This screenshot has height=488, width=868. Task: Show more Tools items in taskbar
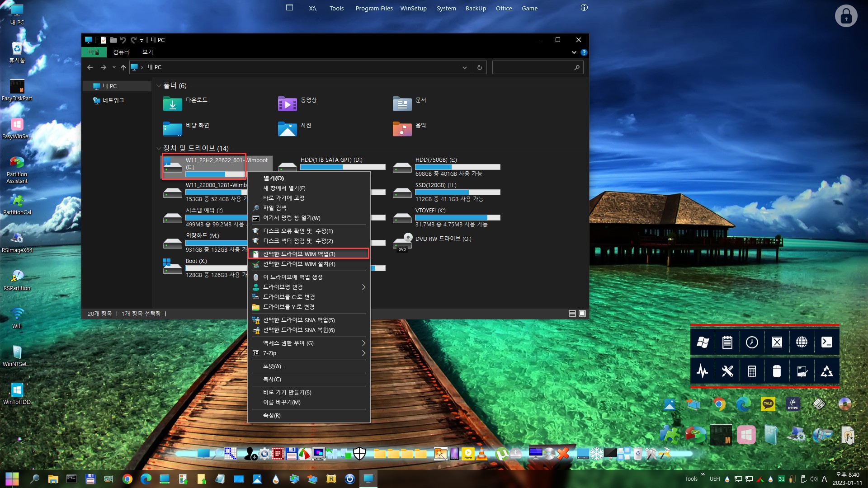(703, 474)
